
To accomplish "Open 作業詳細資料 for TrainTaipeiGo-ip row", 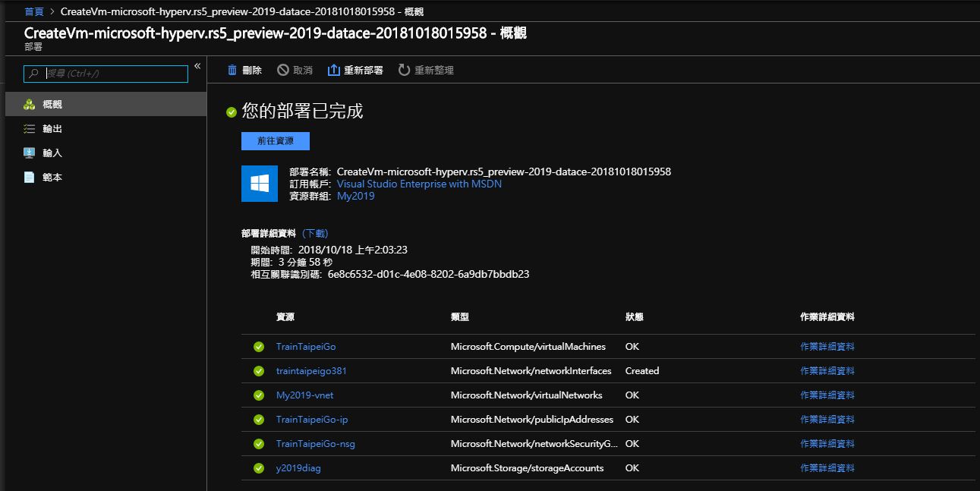I will click(x=827, y=420).
